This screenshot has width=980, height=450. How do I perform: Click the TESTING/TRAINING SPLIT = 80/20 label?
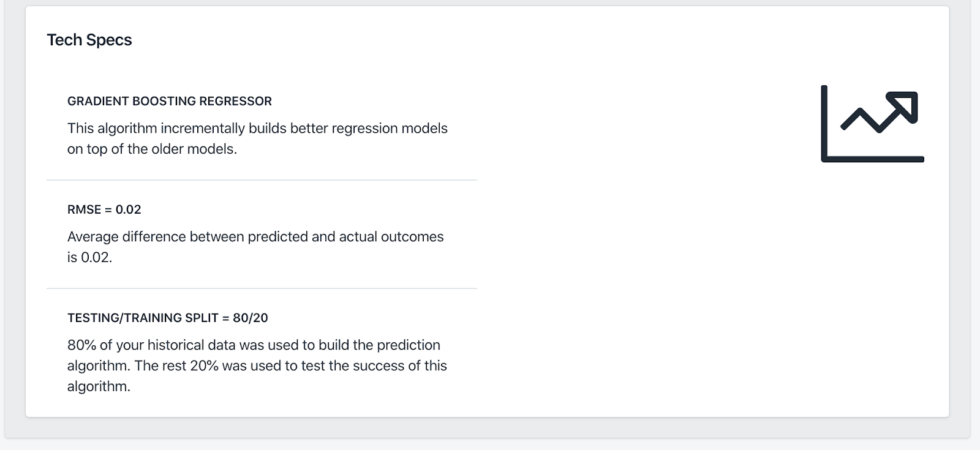[168, 318]
